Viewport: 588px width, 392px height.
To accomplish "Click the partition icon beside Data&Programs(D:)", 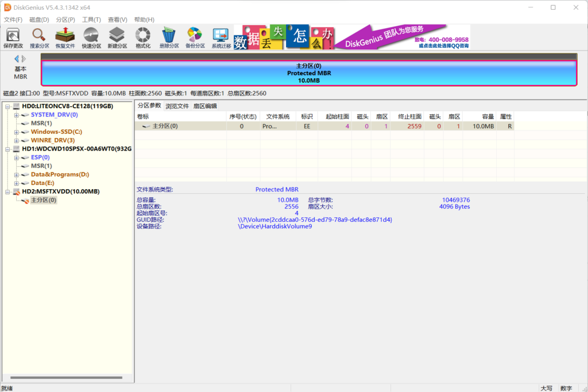I will tap(25, 175).
